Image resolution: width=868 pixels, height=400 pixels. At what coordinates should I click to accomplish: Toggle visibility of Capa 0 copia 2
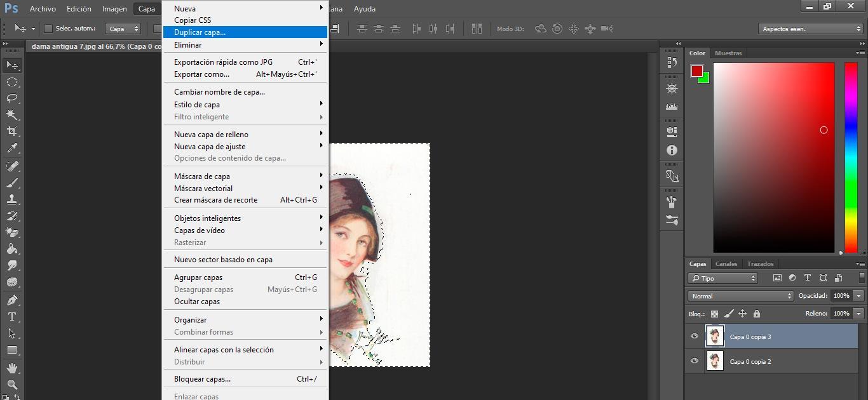click(x=695, y=361)
